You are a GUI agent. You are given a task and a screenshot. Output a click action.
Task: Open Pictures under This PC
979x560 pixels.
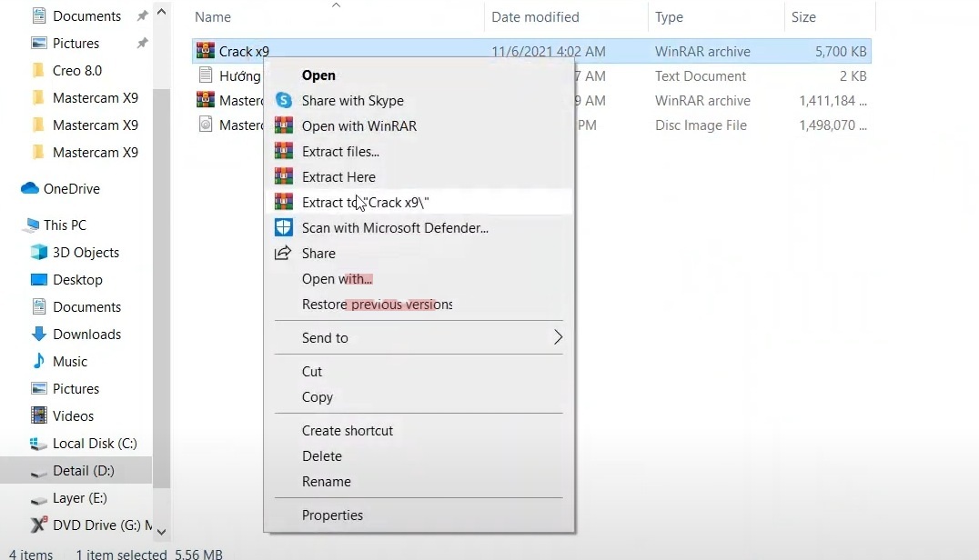(76, 388)
